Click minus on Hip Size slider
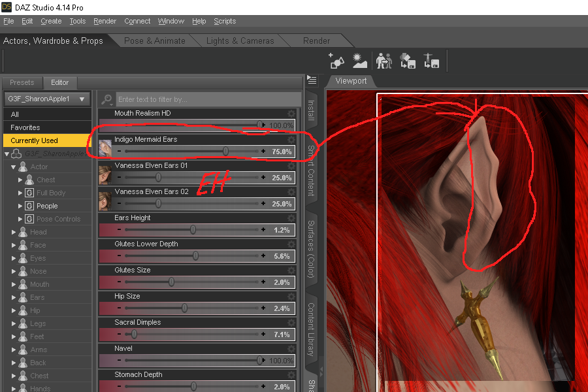 pyautogui.click(x=120, y=308)
